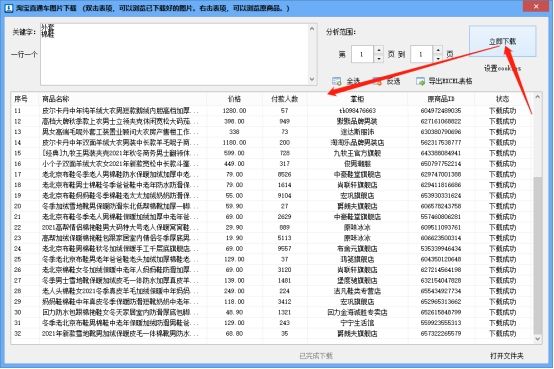Click the app icon in the title bar
Viewport: 554px width, 369px height.
(8, 7)
